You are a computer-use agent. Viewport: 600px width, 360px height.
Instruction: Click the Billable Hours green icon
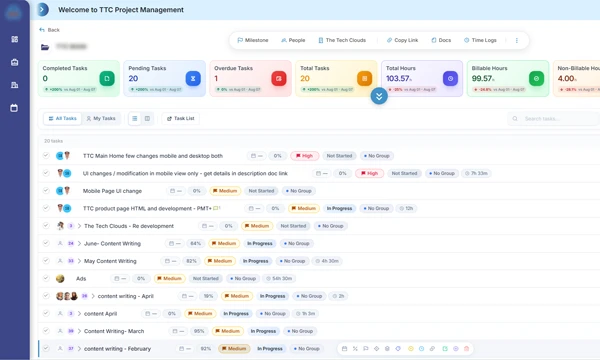[x=536, y=78]
